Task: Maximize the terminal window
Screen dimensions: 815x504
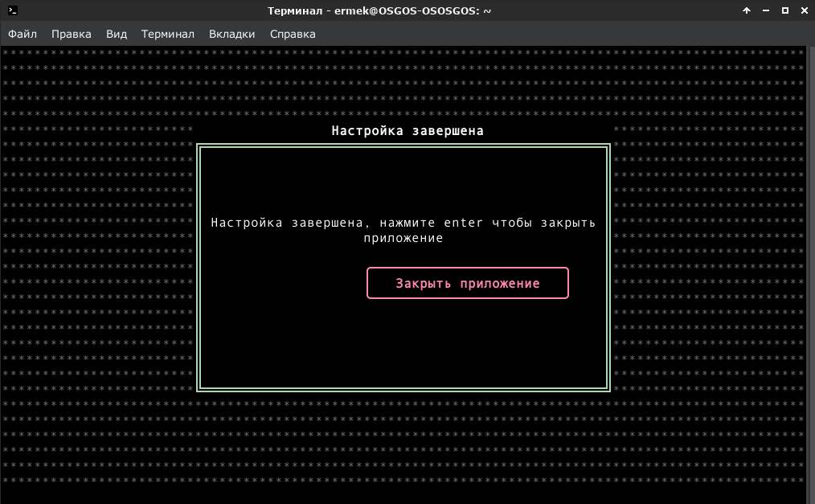Action: point(784,10)
